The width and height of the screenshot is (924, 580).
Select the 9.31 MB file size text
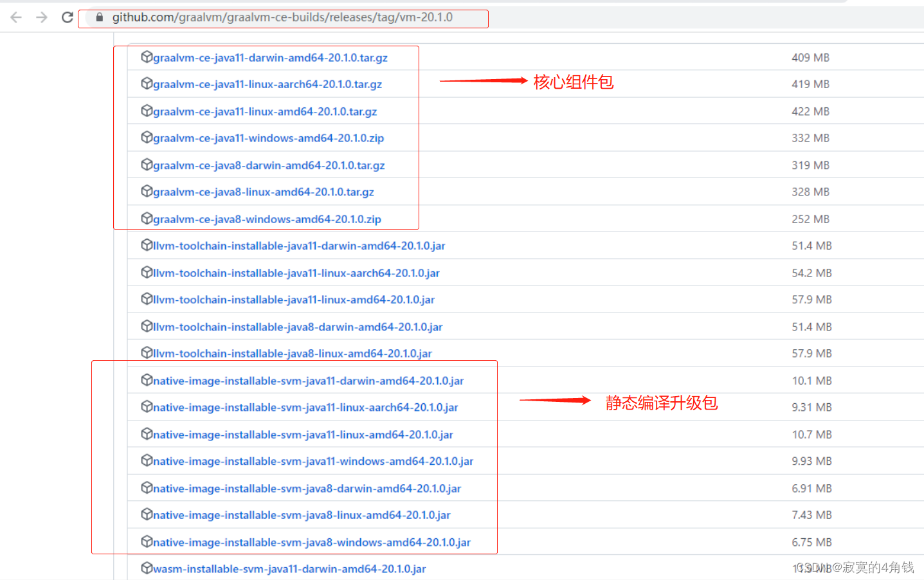click(x=811, y=408)
